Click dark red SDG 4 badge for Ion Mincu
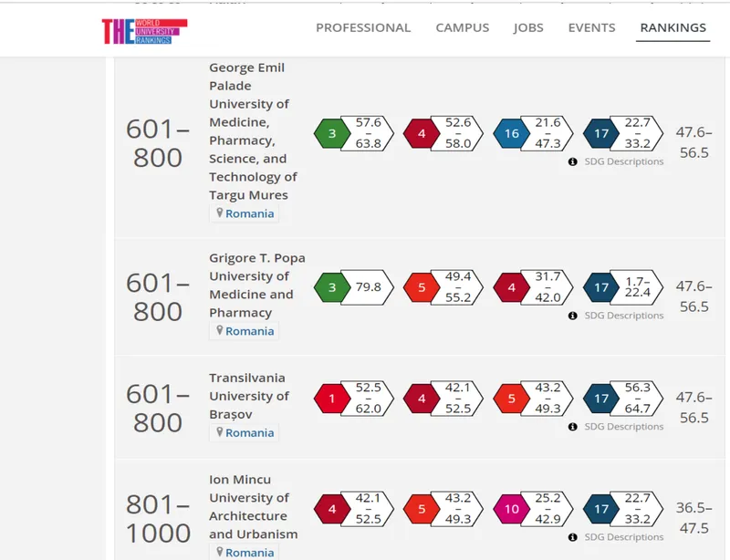Viewport: 730px width, 560px height. 332,510
